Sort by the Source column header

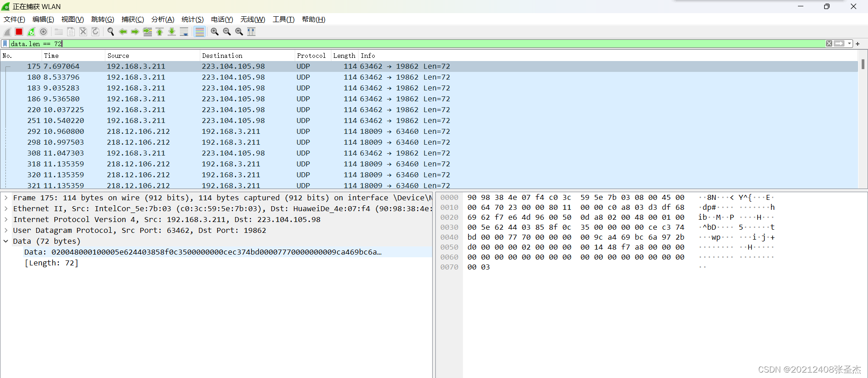(152, 56)
